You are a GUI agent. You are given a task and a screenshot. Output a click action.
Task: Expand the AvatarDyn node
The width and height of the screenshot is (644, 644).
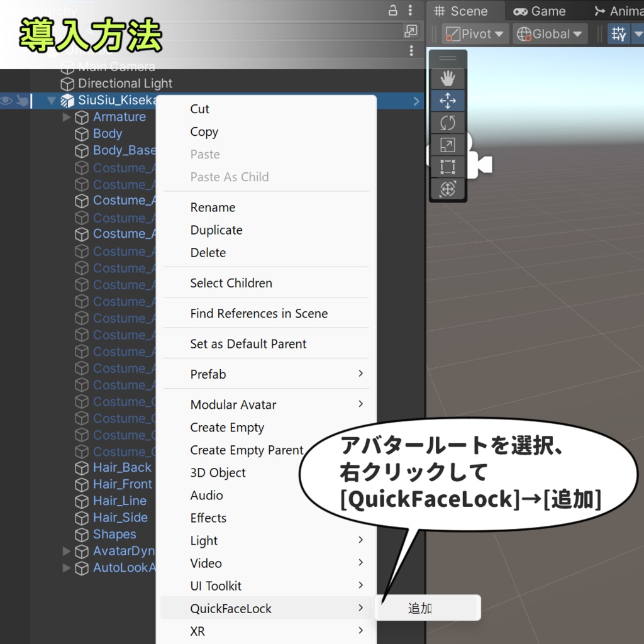click(x=66, y=551)
